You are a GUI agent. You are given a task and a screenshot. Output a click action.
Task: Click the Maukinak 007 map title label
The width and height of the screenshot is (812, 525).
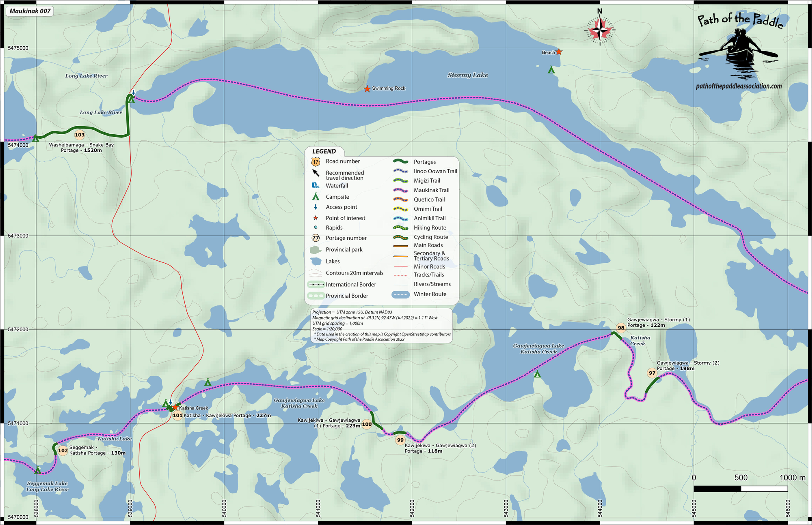[x=30, y=11]
